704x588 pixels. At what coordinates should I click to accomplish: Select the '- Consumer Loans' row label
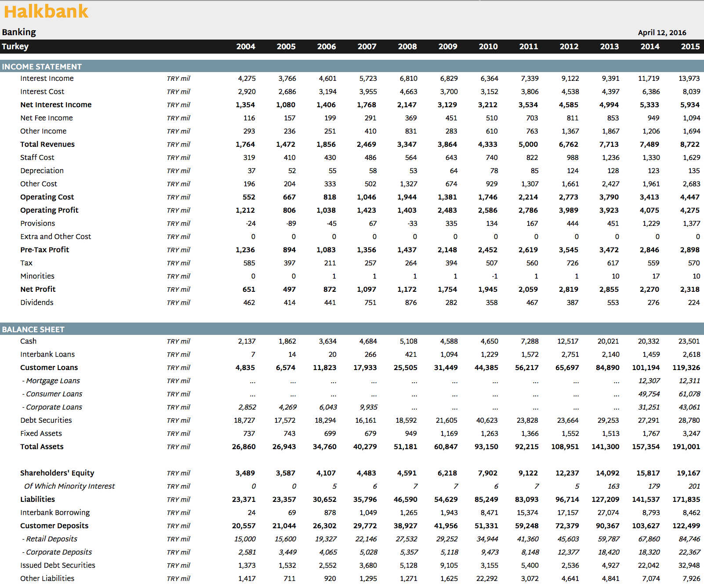[x=52, y=394]
